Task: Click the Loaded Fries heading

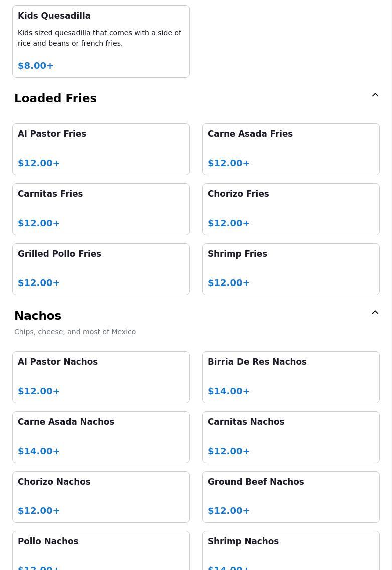Action: coord(55,98)
